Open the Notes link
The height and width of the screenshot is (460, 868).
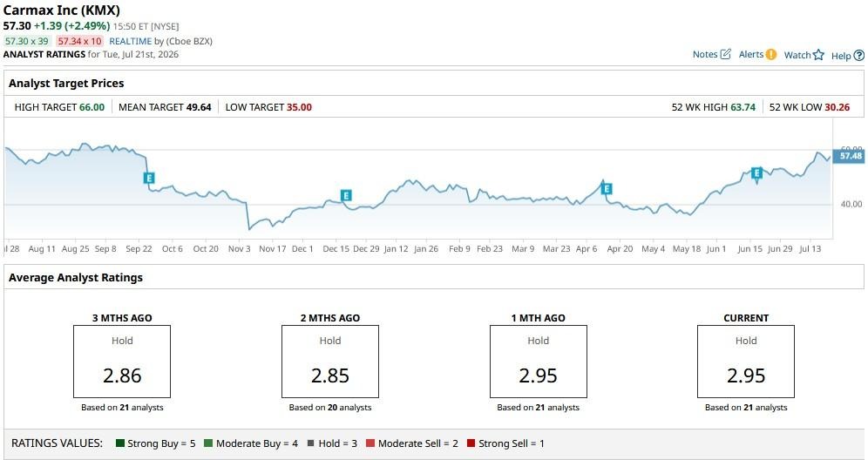point(705,54)
